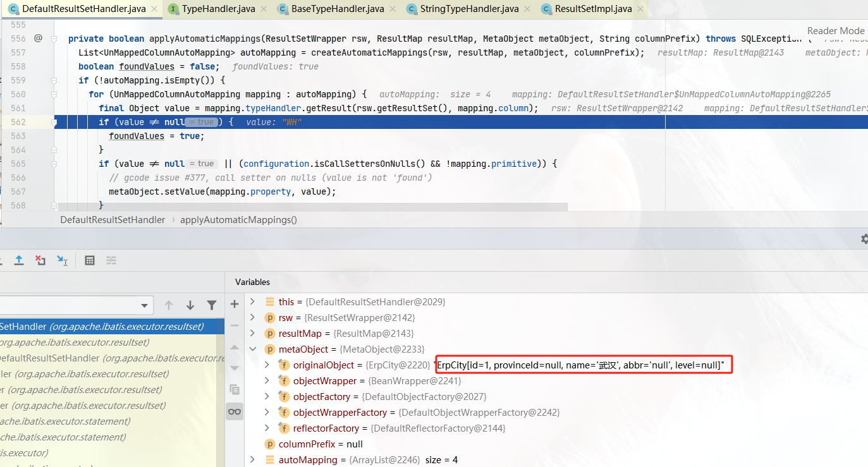Click the move watch up triangle icon
This screenshot has height=467, width=868.
(x=235, y=347)
